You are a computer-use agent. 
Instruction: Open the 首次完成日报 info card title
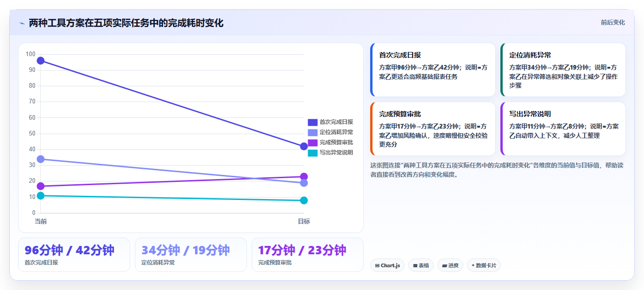point(400,55)
